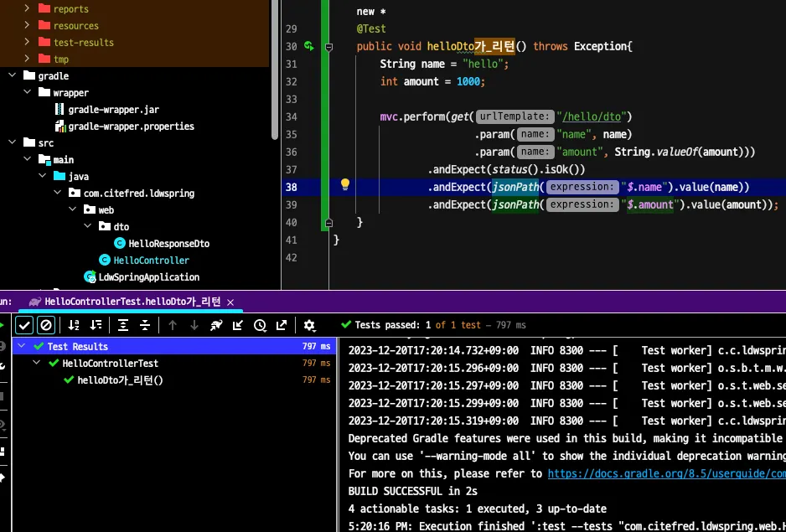Toggle the show passed tests button

coord(25,325)
